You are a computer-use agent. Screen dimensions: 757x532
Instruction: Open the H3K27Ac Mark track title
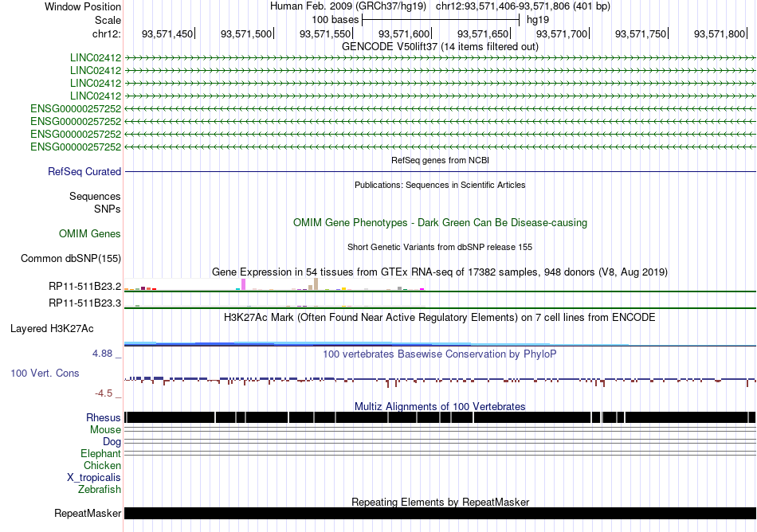click(x=440, y=317)
